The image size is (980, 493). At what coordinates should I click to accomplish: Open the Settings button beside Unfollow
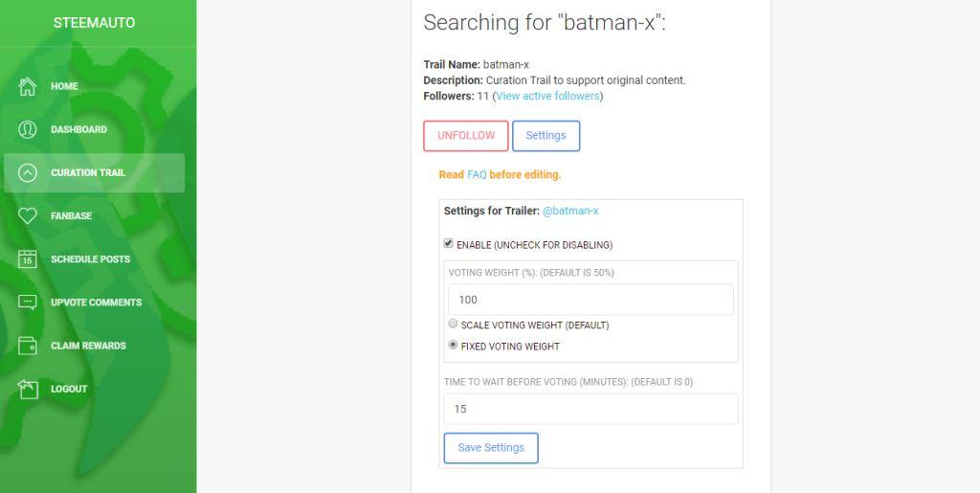(x=546, y=136)
